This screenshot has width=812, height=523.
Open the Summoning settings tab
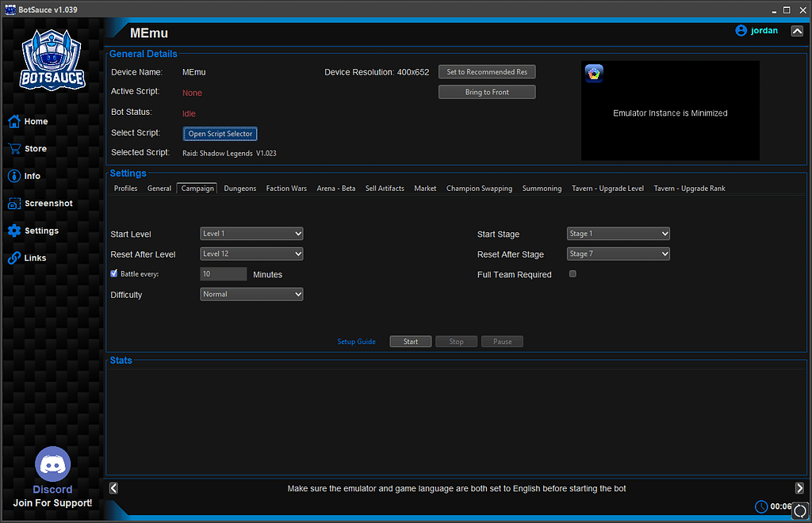coord(541,189)
